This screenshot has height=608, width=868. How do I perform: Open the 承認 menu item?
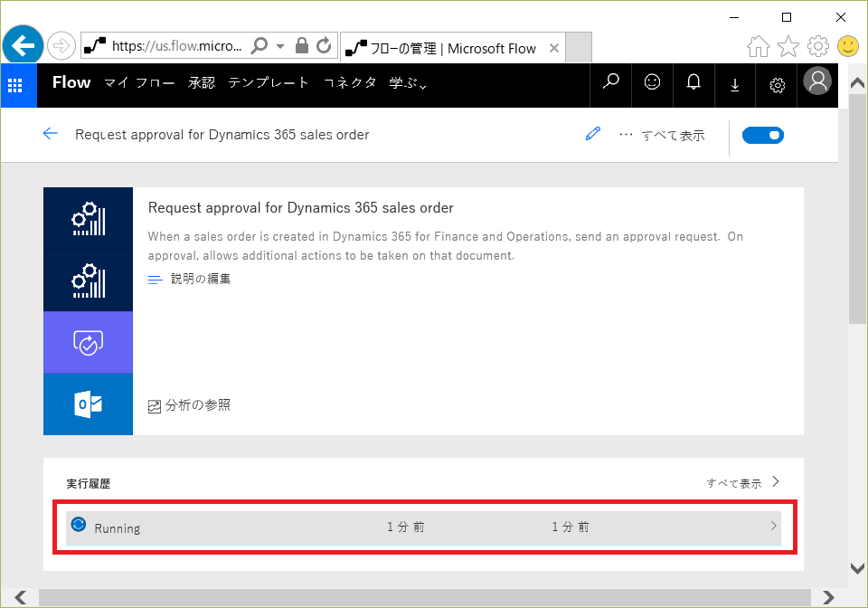202,83
